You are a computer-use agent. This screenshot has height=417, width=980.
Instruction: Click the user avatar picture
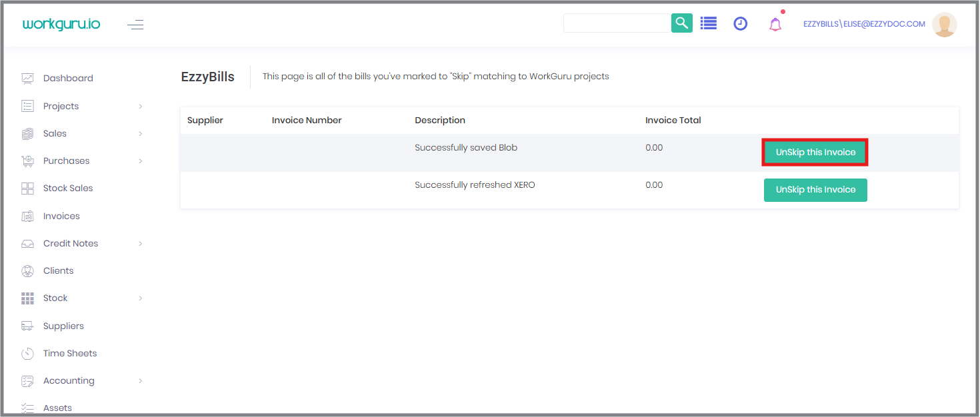[x=944, y=25]
